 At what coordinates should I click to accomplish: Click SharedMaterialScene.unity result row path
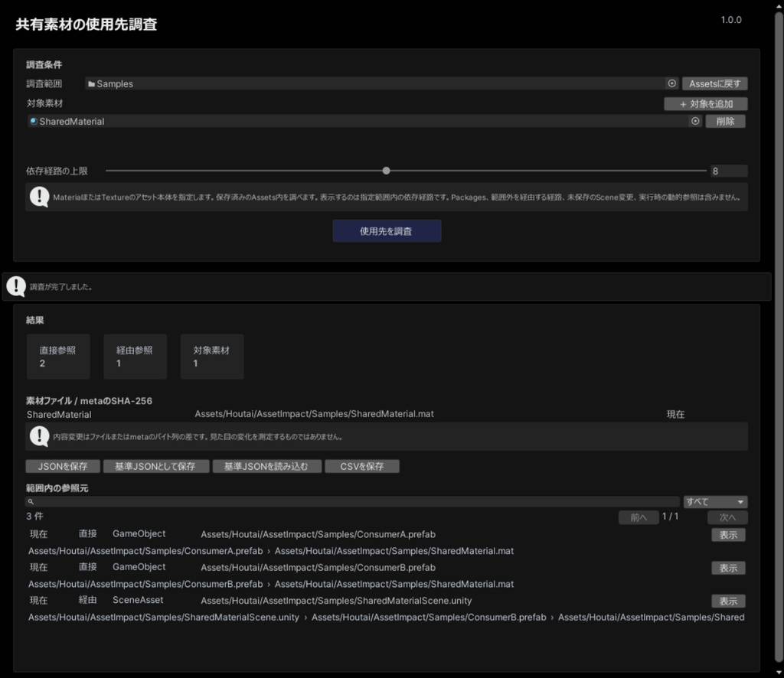(x=336, y=601)
